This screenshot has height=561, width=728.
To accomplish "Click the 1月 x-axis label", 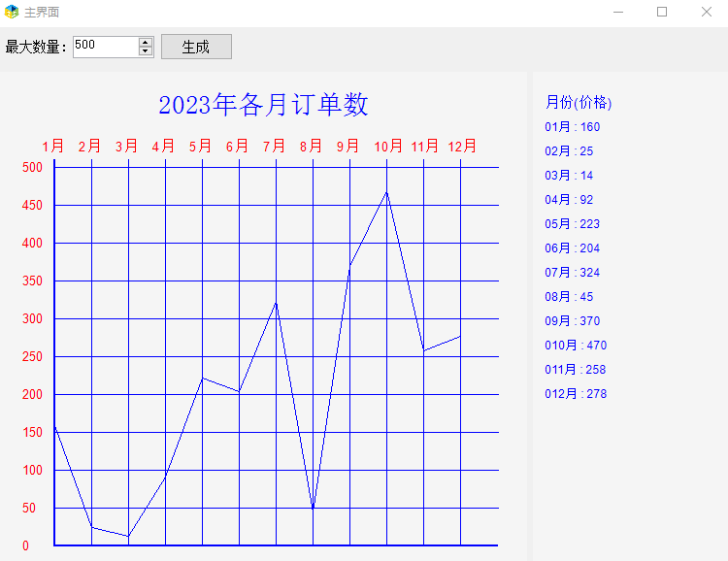I will tap(53, 147).
